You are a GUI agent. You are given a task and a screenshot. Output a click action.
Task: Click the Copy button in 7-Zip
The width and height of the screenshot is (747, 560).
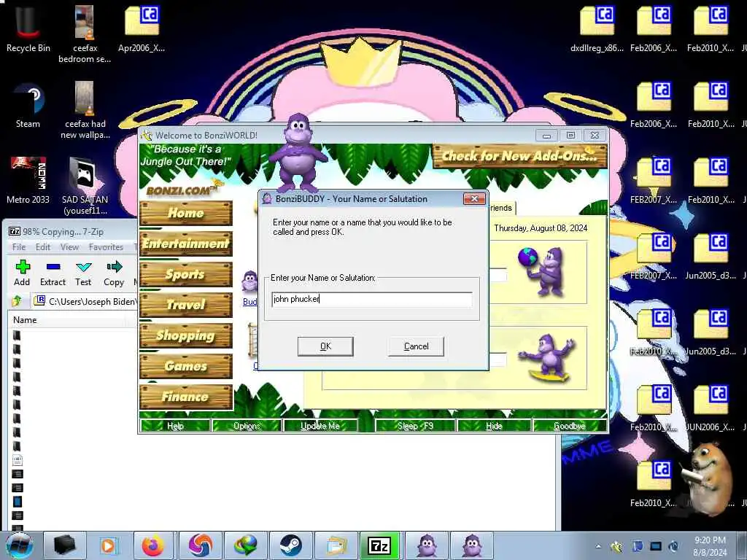tap(114, 273)
